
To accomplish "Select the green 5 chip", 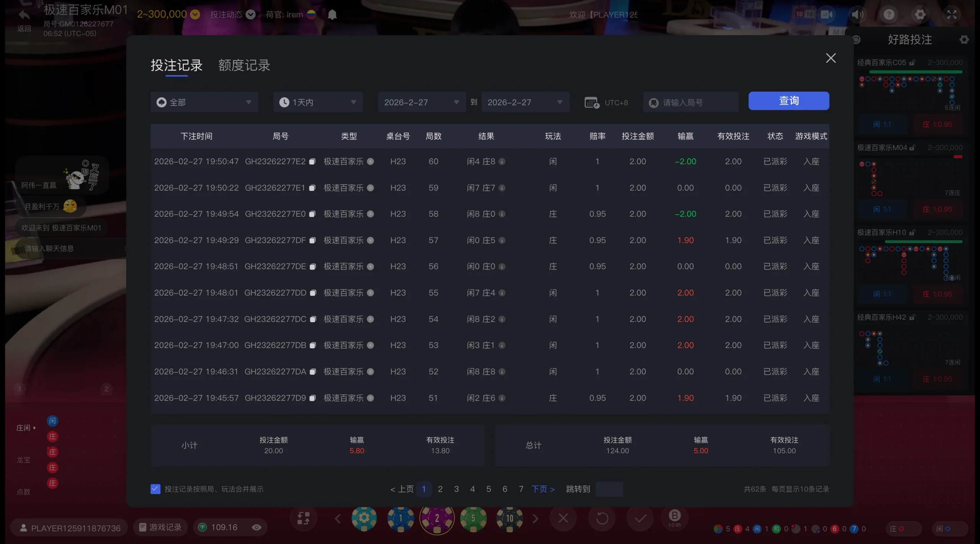I will [x=473, y=518].
